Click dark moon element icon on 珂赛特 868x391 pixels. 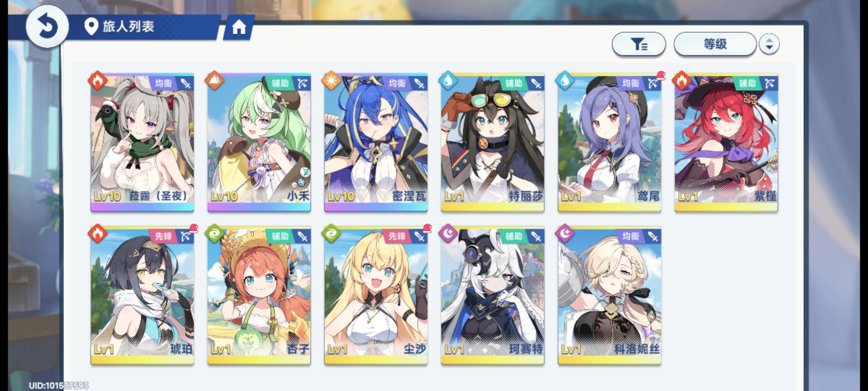(x=448, y=233)
